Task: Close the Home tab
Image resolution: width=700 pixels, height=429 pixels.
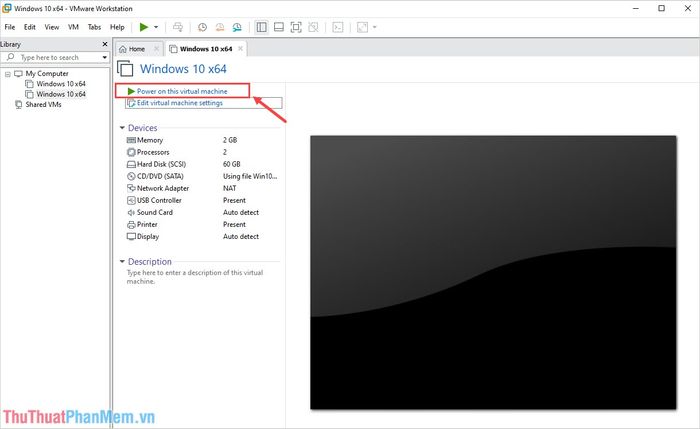Action: coord(156,49)
